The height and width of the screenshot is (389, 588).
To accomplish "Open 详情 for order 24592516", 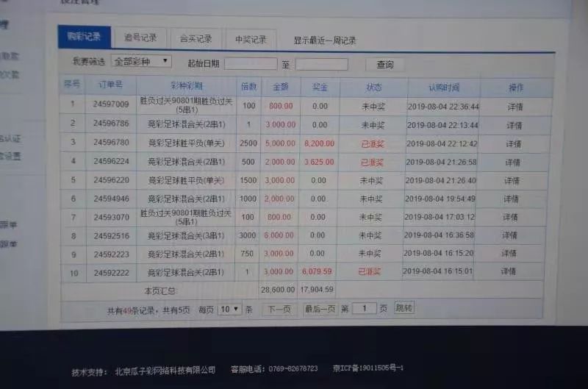I will pos(509,235).
